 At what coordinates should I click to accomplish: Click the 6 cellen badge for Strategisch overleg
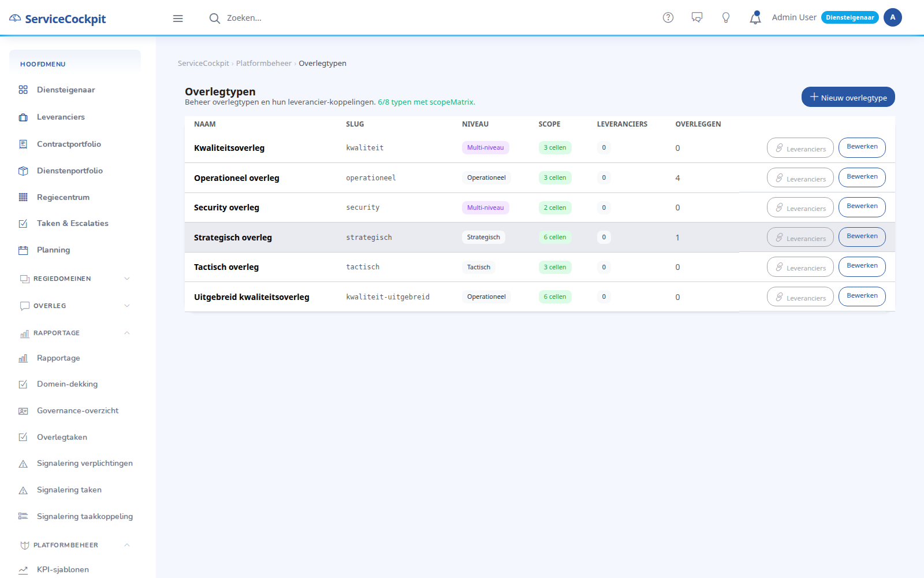(x=554, y=237)
